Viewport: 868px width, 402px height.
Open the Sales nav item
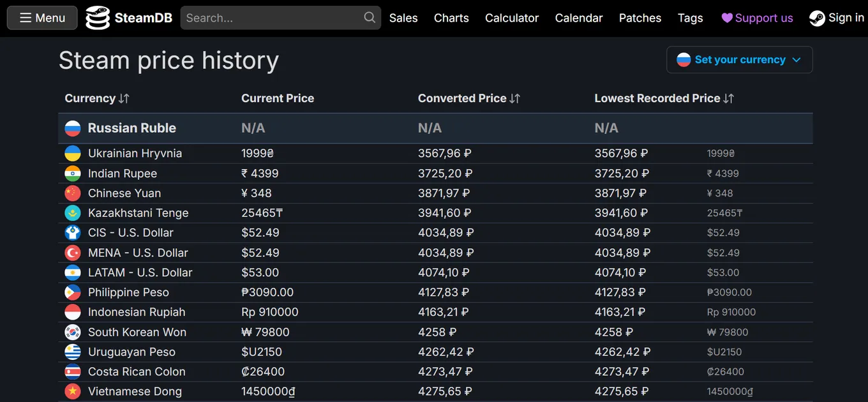pyautogui.click(x=403, y=18)
